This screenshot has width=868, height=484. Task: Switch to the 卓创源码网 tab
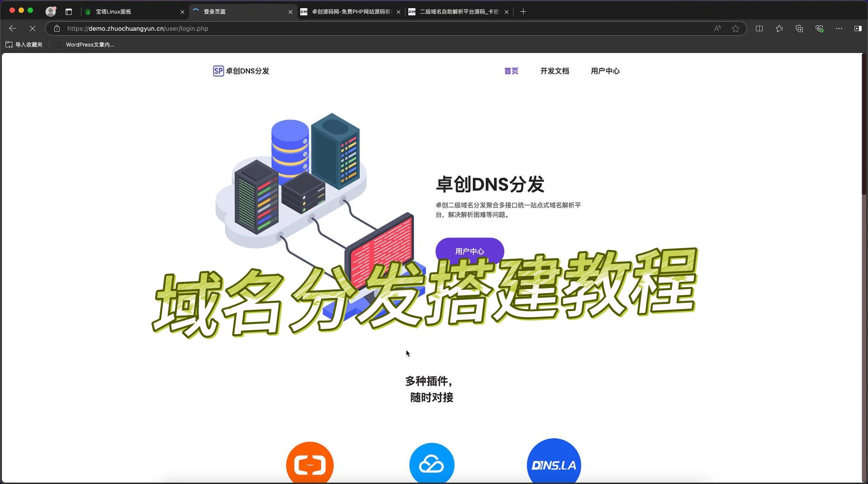351,12
